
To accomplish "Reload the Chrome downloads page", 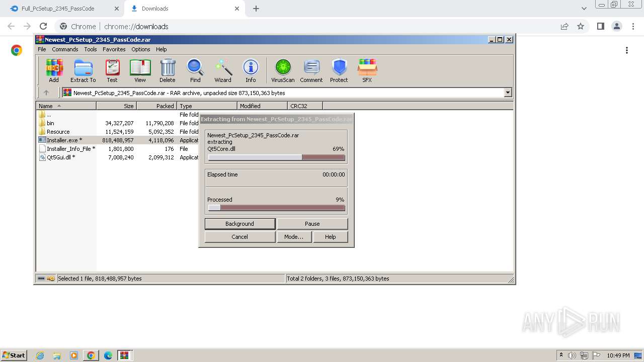I will pyautogui.click(x=43, y=26).
